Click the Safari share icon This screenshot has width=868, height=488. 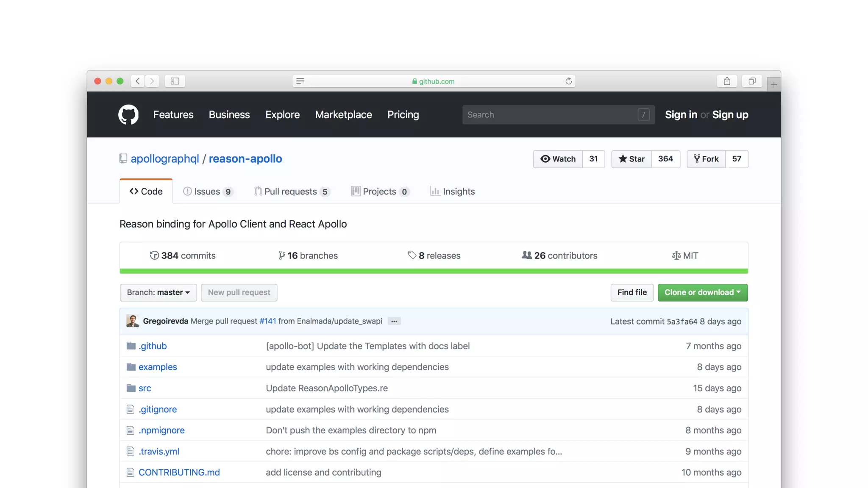tap(727, 81)
